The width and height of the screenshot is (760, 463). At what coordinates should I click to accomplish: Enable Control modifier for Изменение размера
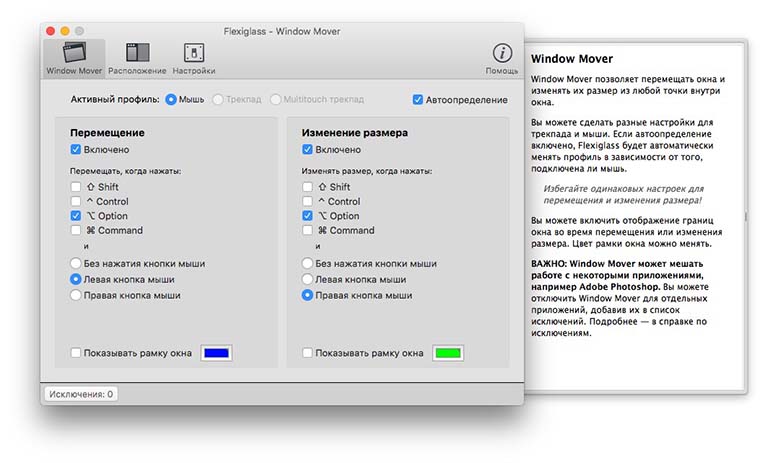(x=307, y=201)
